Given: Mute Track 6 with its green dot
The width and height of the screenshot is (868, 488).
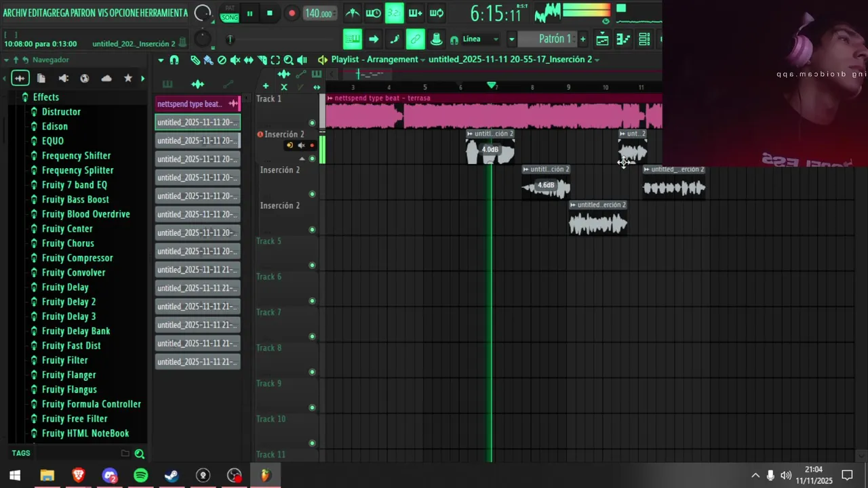Looking at the screenshot, I should pos(312,301).
